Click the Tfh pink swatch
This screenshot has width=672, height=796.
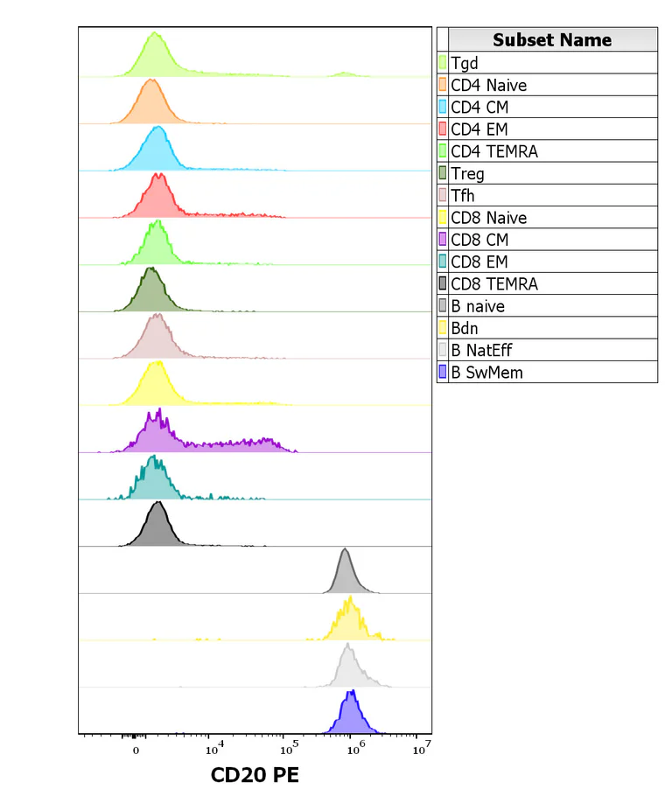tap(443, 195)
